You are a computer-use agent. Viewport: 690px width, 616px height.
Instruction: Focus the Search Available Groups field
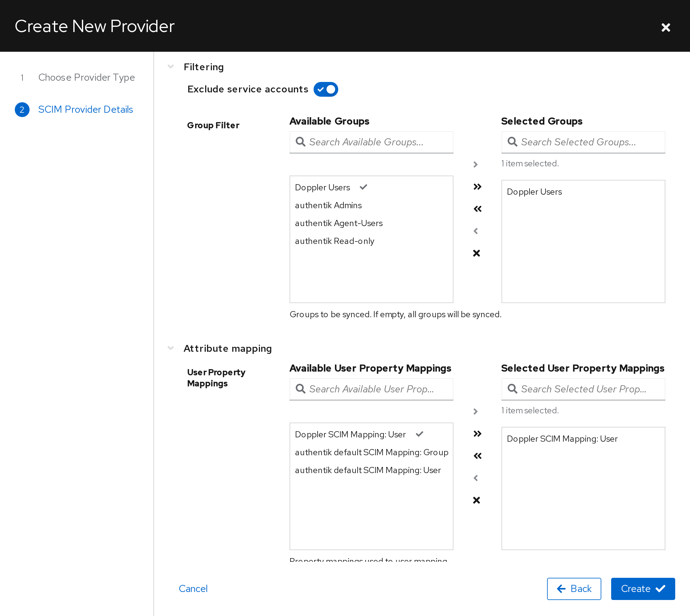(371, 142)
